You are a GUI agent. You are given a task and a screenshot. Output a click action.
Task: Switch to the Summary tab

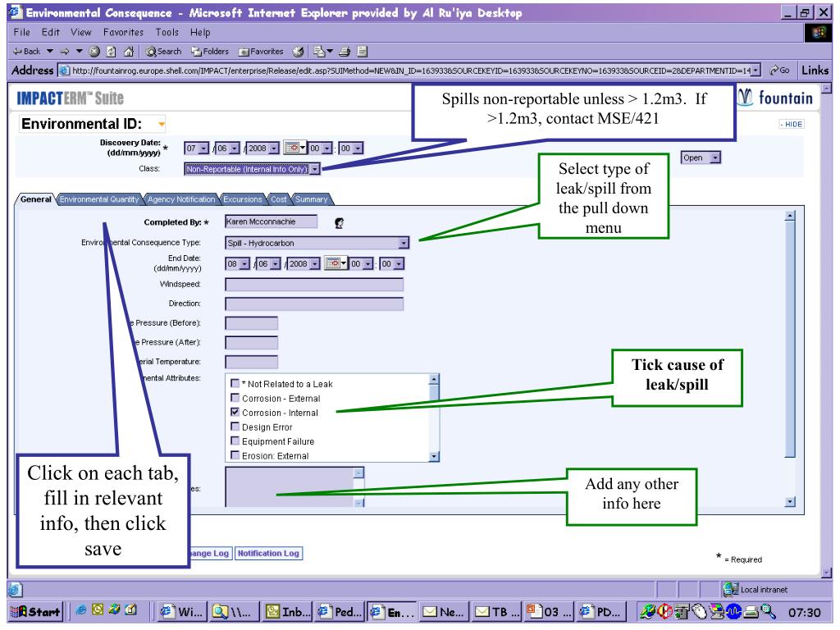(311, 199)
